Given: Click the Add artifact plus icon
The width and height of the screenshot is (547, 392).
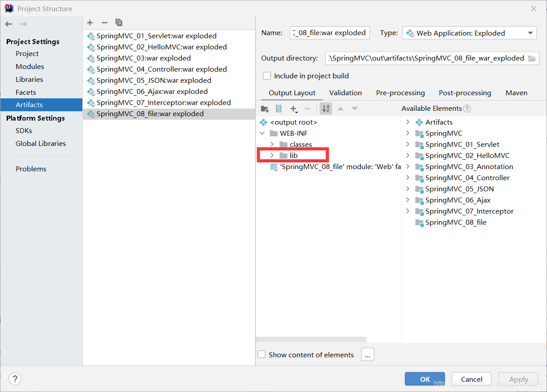Looking at the screenshot, I should coord(90,22).
